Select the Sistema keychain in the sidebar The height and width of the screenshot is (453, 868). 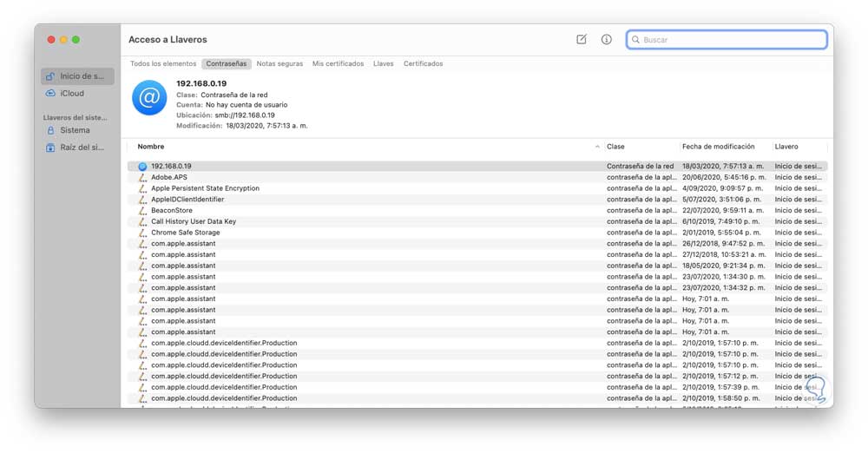click(x=75, y=130)
